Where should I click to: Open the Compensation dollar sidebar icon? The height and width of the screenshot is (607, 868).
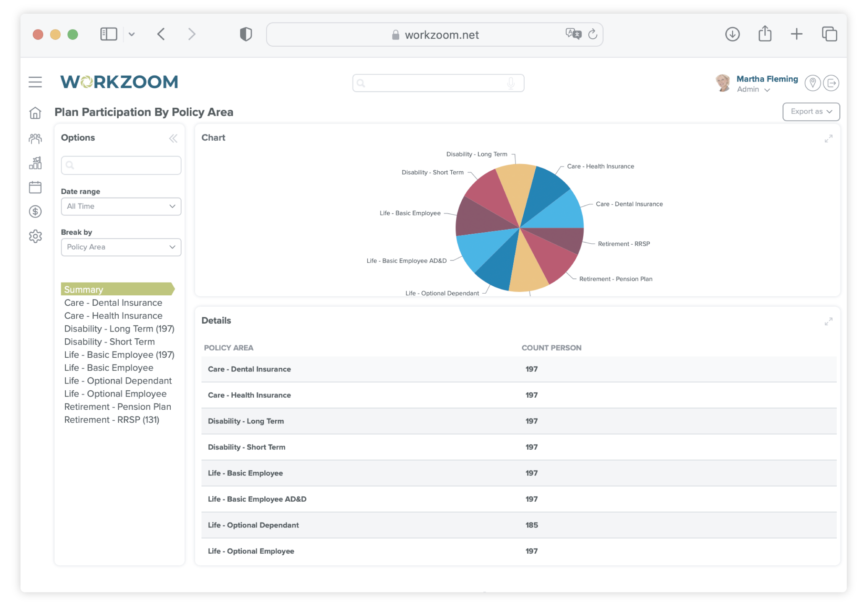point(35,211)
